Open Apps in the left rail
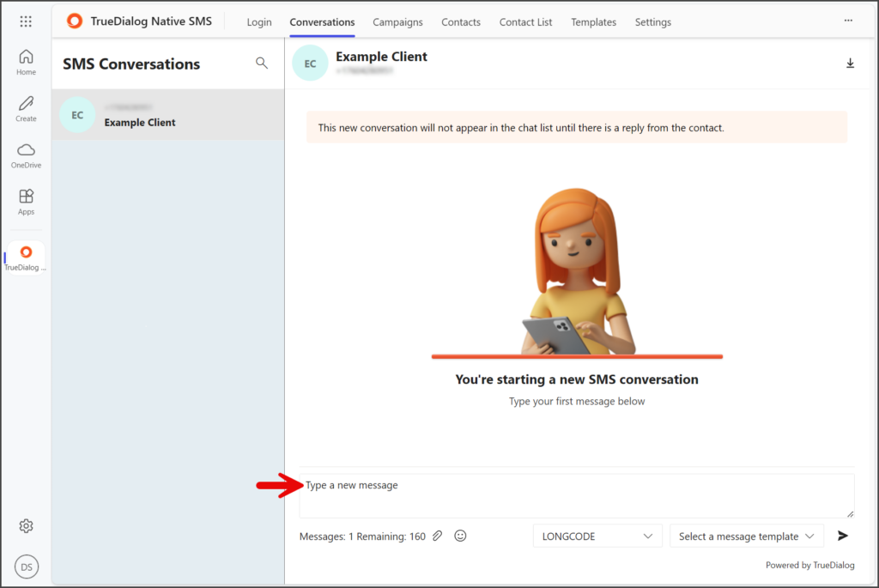The width and height of the screenshot is (879, 588). click(26, 202)
